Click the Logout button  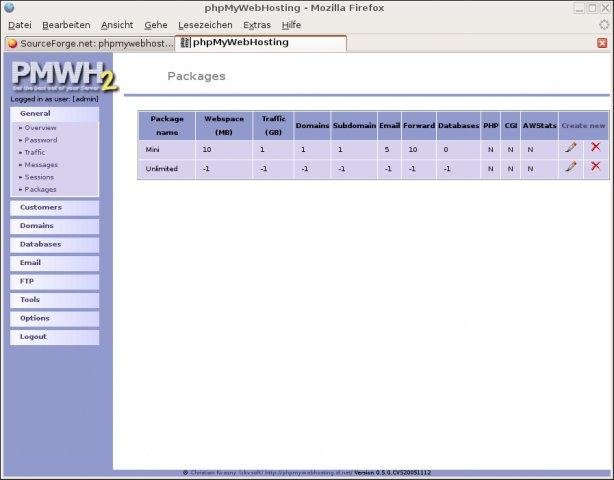[x=54, y=337]
